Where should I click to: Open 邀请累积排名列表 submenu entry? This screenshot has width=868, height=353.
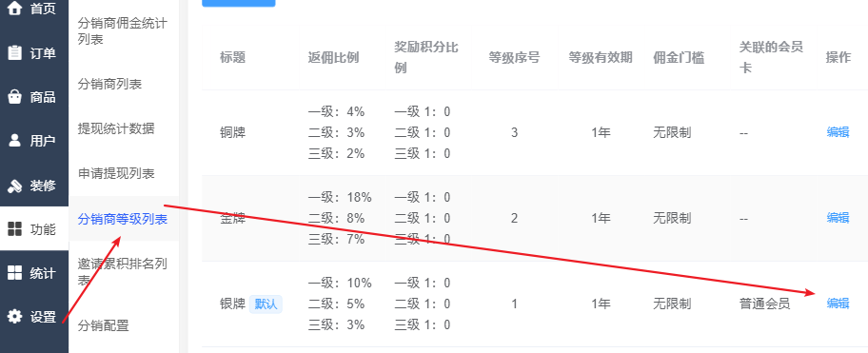pos(123,272)
